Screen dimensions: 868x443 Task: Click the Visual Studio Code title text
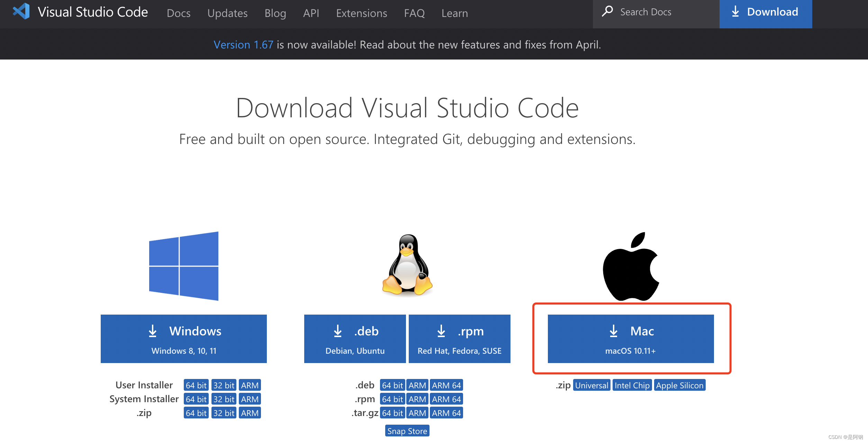[x=93, y=12]
